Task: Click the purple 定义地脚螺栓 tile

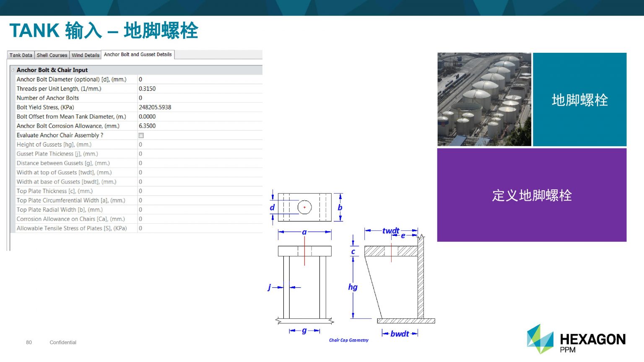Action: tap(532, 195)
